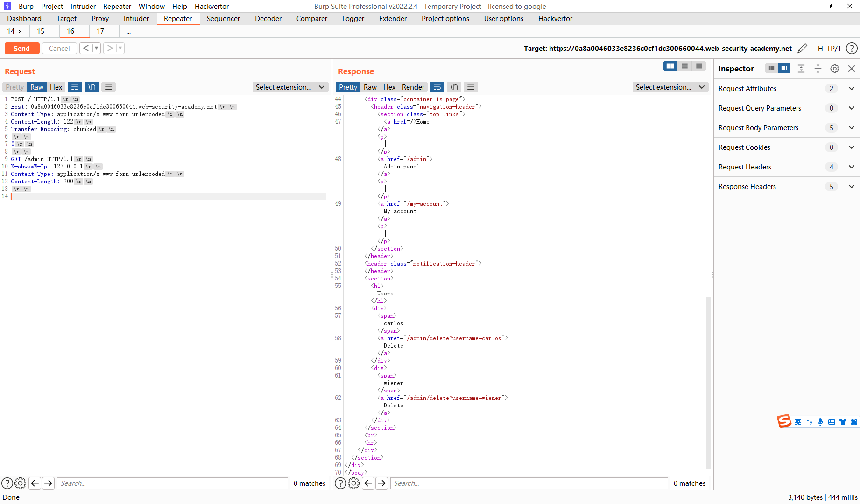Click Sogou input method S icon

(784, 421)
